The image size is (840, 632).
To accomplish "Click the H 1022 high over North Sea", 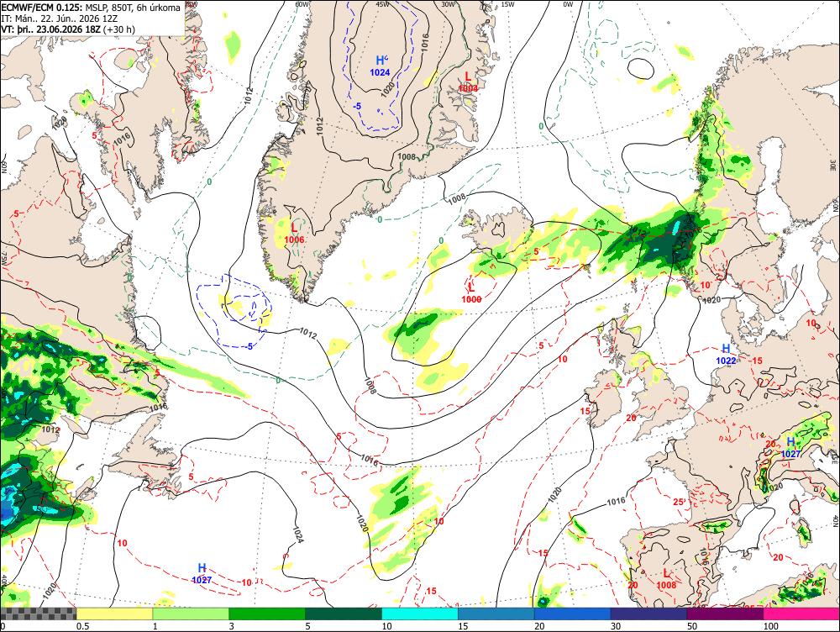I will 726,355.
